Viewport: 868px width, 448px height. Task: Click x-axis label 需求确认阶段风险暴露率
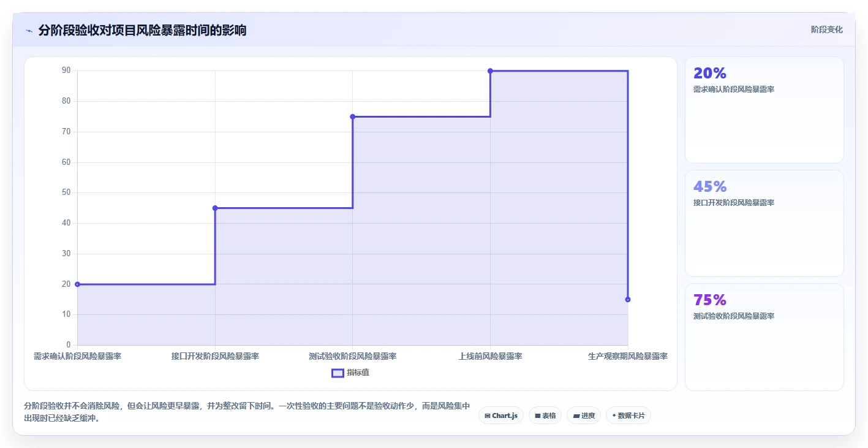click(x=78, y=356)
